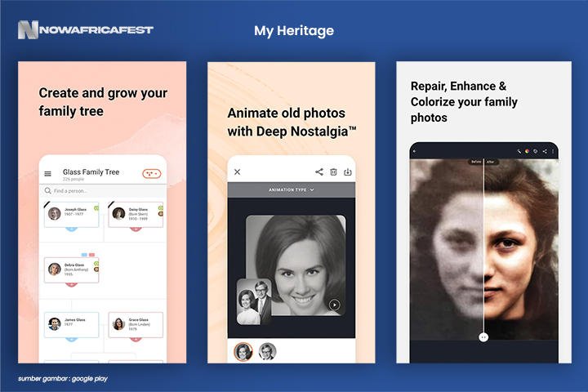Click brown record icon on Daisy Glass card
This screenshot has height=392, width=588.
click(x=161, y=214)
